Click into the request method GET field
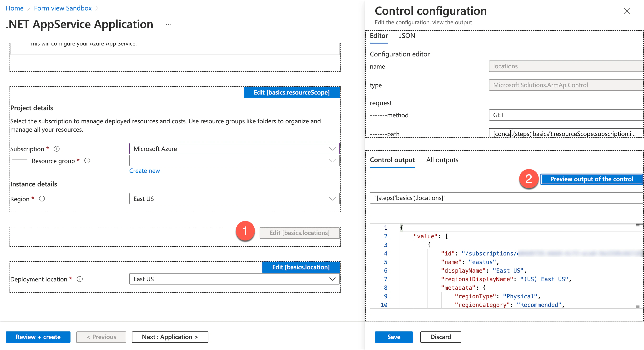Viewport: 644px width, 350px height. click(x=565, y=115)
